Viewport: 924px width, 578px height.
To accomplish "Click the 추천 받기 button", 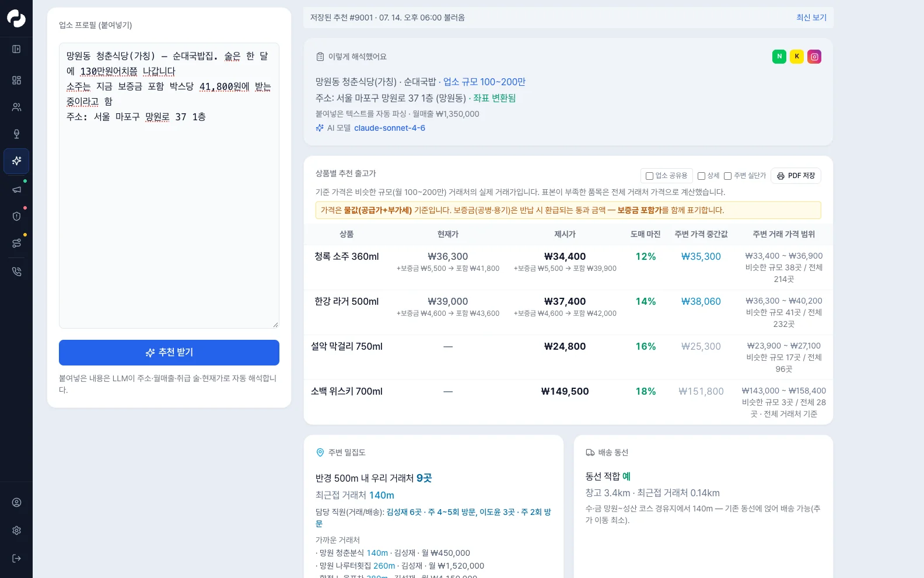I will pyautogui.click(x=169, y=353).
